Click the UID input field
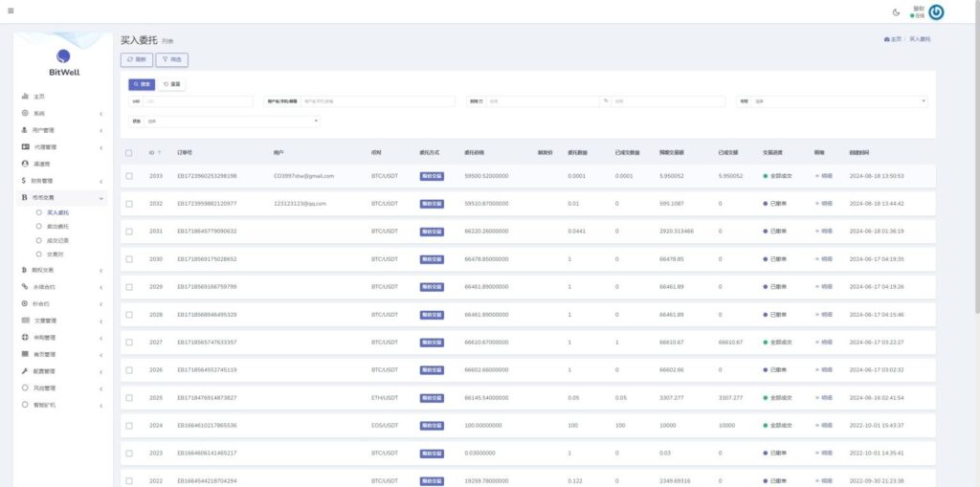Viewport: 980px width, 487px height. 197,100
